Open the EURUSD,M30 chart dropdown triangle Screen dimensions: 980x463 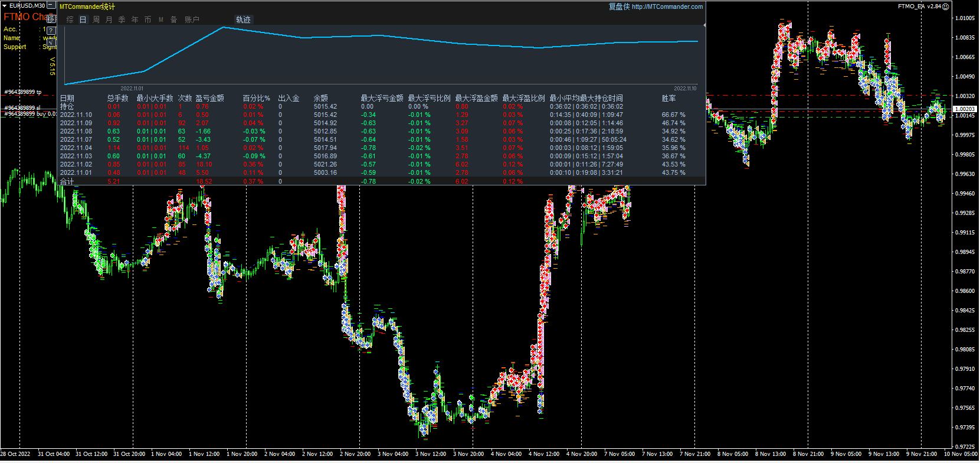pos(4,6)
